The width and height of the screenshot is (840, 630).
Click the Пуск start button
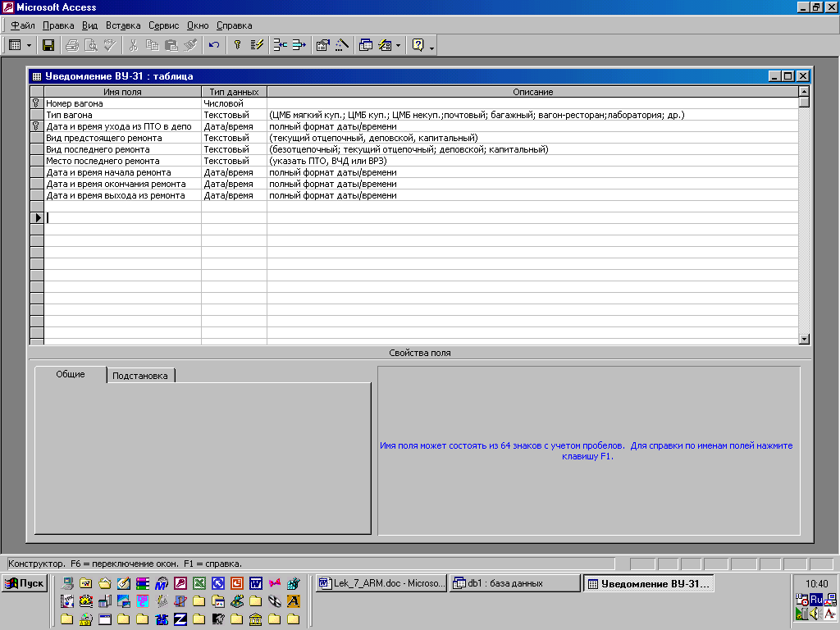25,583
